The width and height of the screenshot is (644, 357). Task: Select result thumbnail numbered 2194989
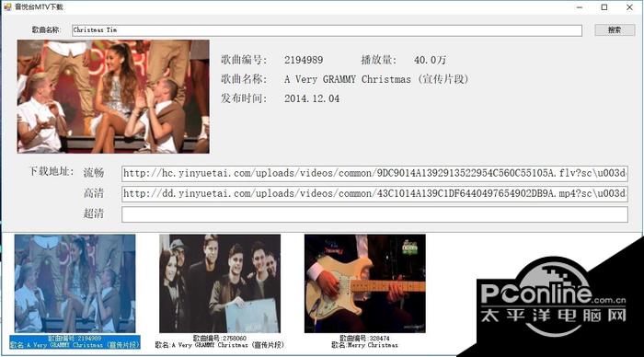click(75, 283)
